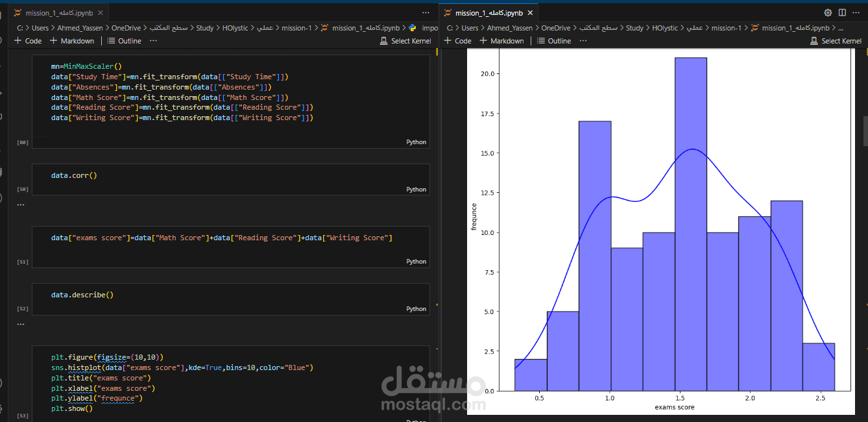The image size is (868, 422).
Task: Open the C: breadcrumb in left pane
Action: click(21, 28)
